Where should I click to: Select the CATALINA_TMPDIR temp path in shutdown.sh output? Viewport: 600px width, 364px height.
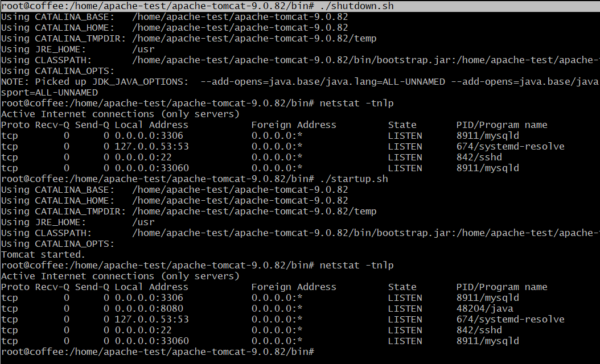254,39
